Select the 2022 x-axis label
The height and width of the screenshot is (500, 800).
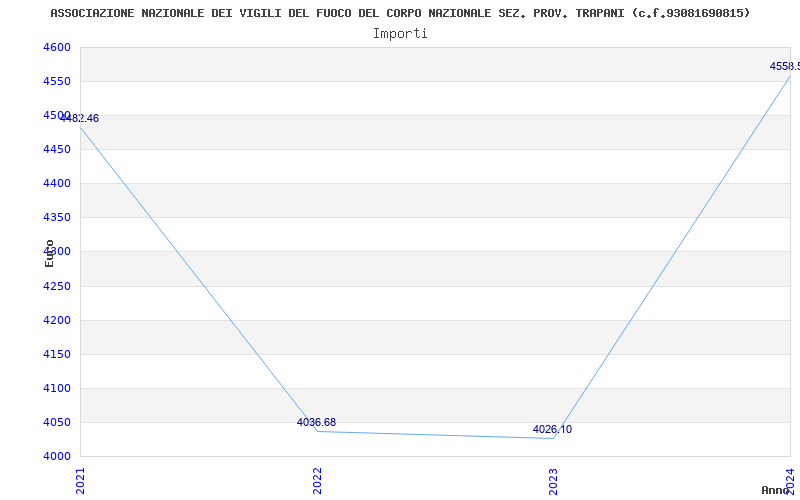[x=317, y=481]
